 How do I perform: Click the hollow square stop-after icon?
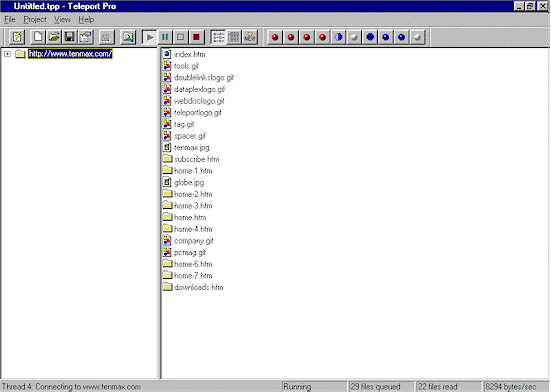(x=181, y=37)
